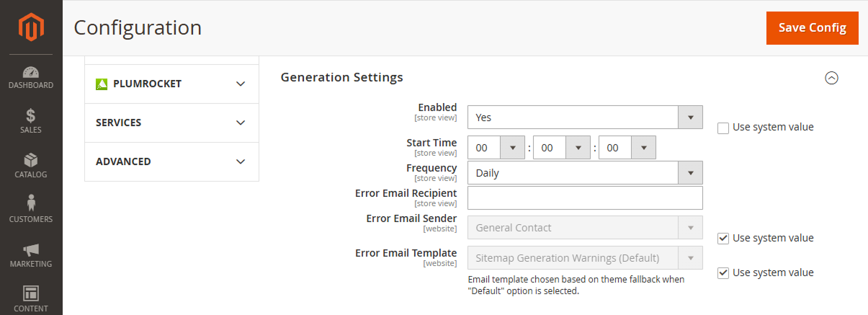Open the Catalog box icon

31,160
